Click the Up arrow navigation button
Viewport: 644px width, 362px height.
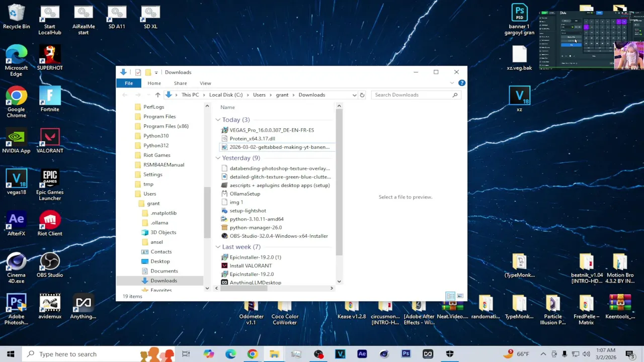[x=157, y=95]
